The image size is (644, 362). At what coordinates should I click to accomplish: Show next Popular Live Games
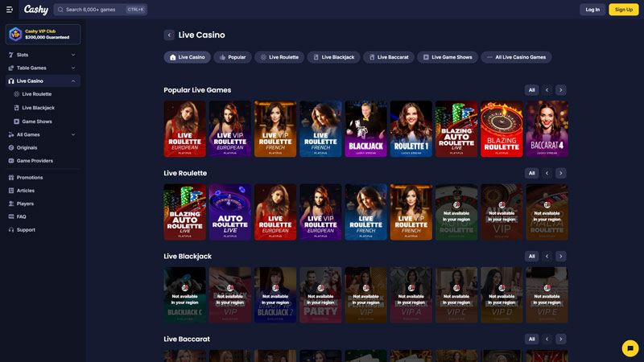560,90
